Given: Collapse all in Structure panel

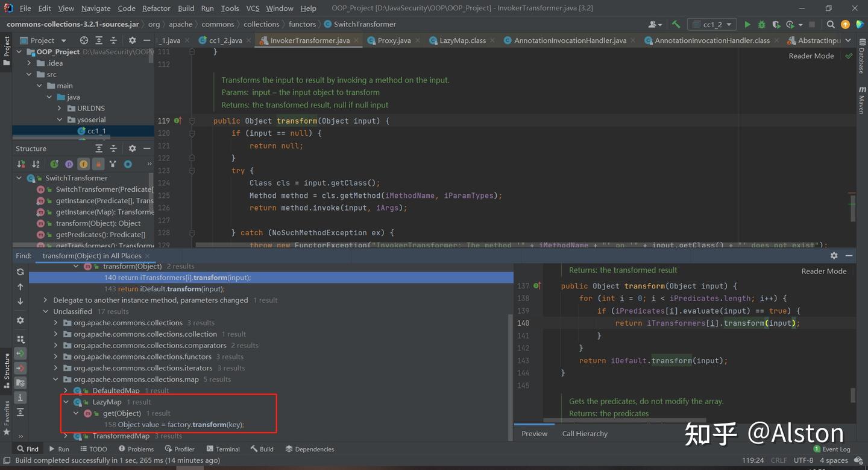Looking at the screenshot, I should (115, 148).
